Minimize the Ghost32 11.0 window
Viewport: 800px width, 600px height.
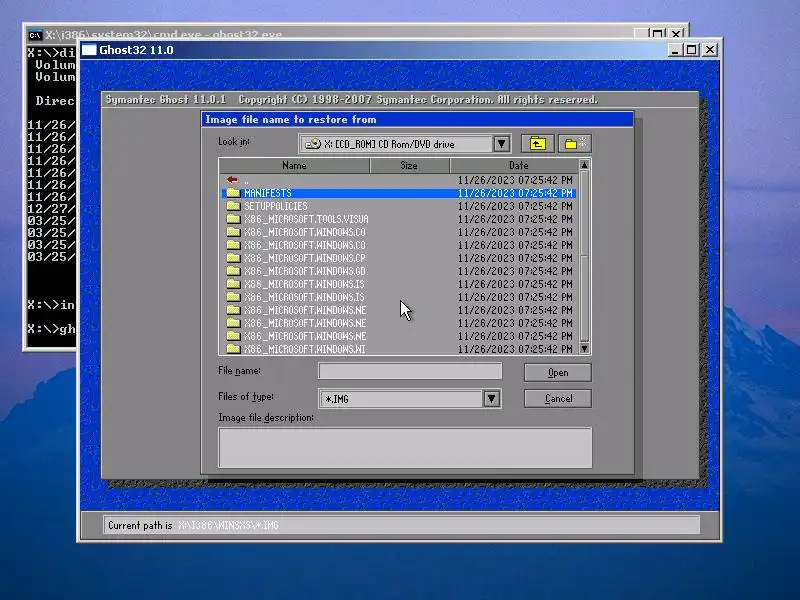[674, 50]
